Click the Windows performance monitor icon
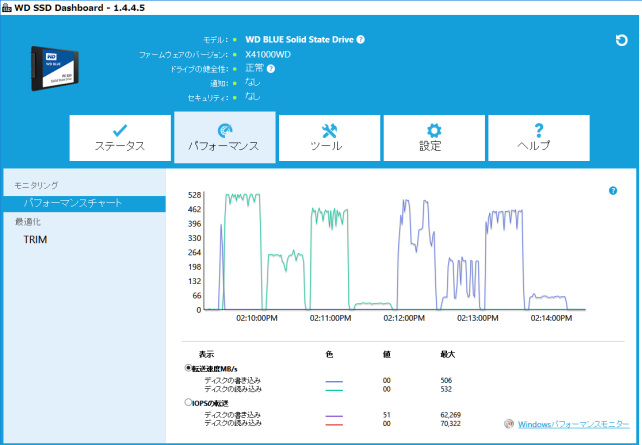 pyautogui.click(x=509, y=424)
